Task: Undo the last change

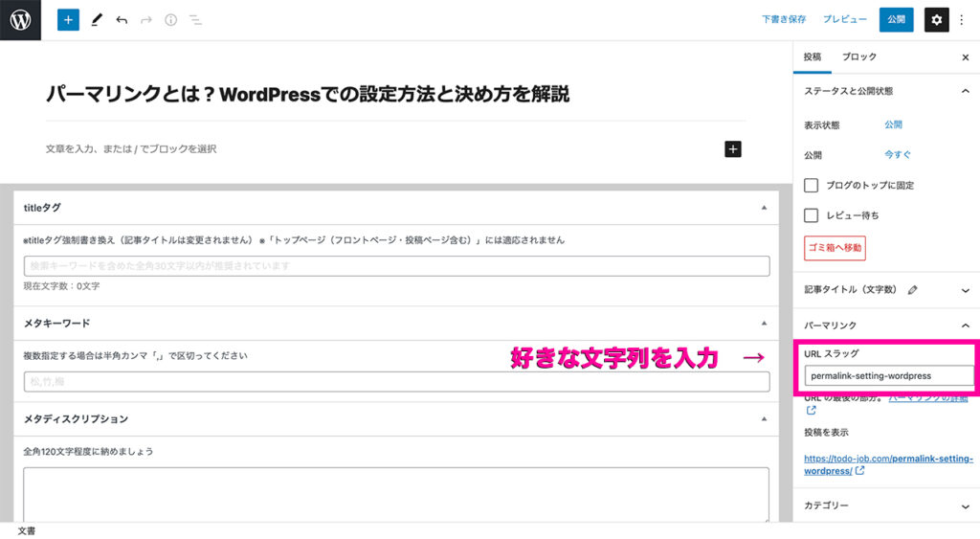Action: [x=122, y=20]
